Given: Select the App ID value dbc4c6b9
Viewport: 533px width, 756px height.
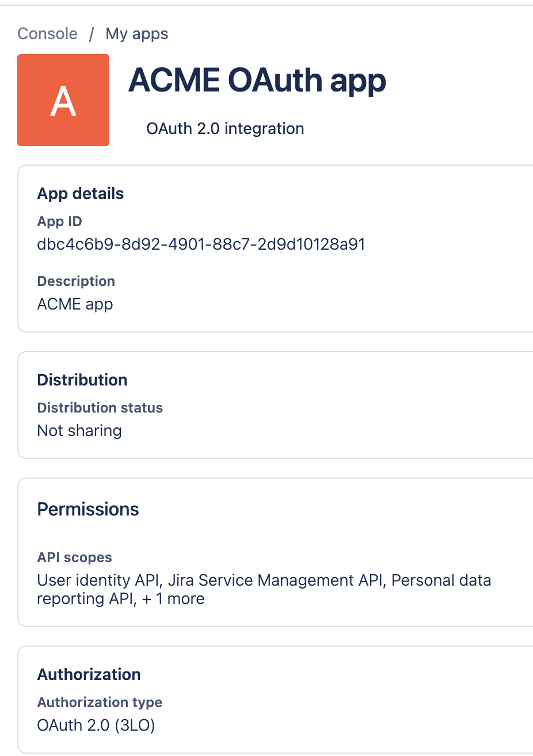Looking at the screenshot, I should point(201,245).
